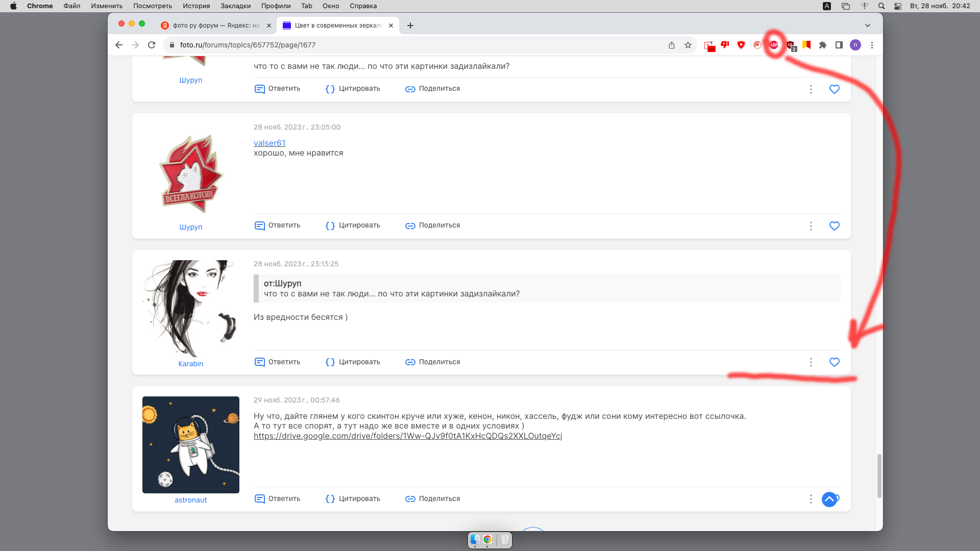
Task: Open the Google Drive folder link
Action: (407, 436)
